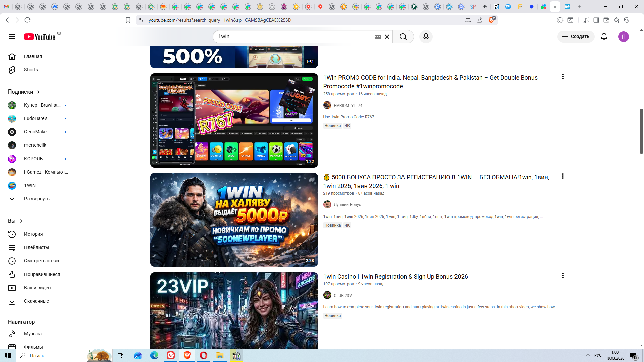Bookmark this page in address bar
Viewport: 644px width, 362px height.
click(x=128, y=20)
